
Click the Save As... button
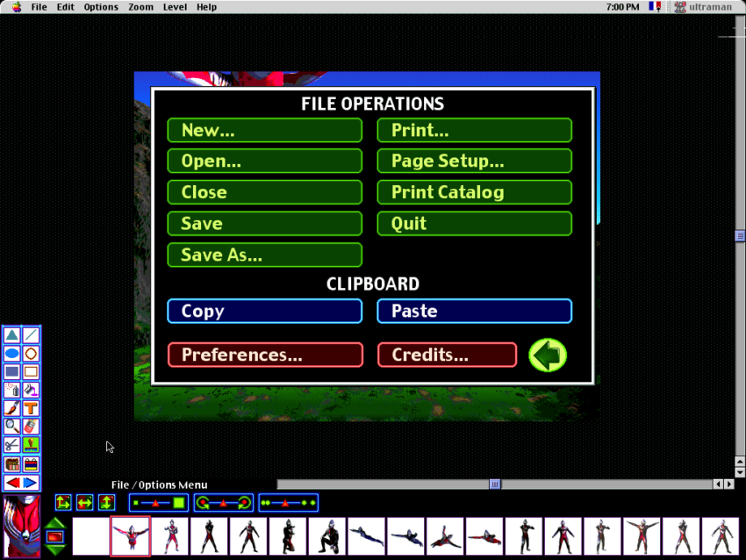click(264, 255)
